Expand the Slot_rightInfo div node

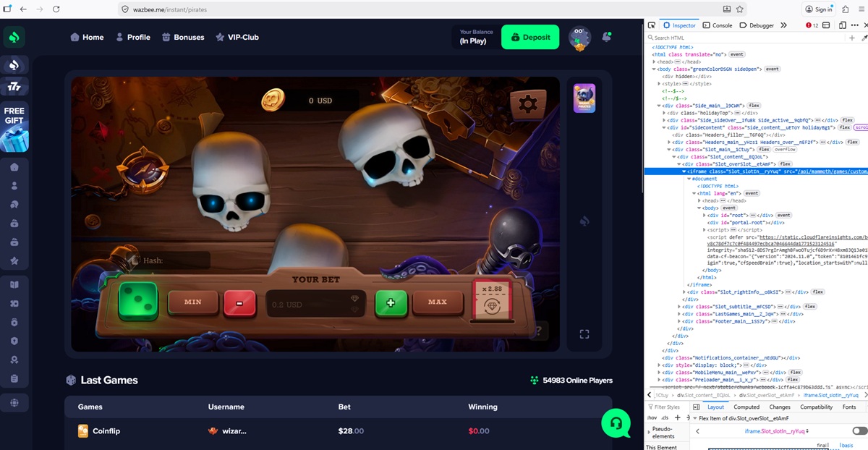(685, 292)
